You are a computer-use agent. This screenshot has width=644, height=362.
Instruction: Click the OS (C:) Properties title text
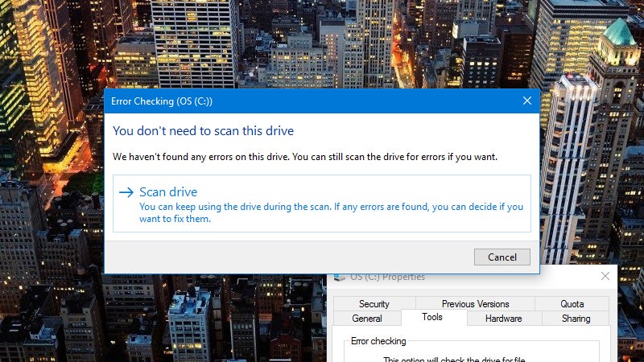pyautogui.click(x=388, y=277)
